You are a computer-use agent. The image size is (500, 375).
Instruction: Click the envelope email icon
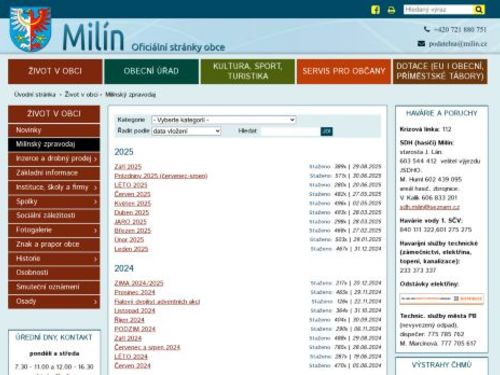coord(421,44)
